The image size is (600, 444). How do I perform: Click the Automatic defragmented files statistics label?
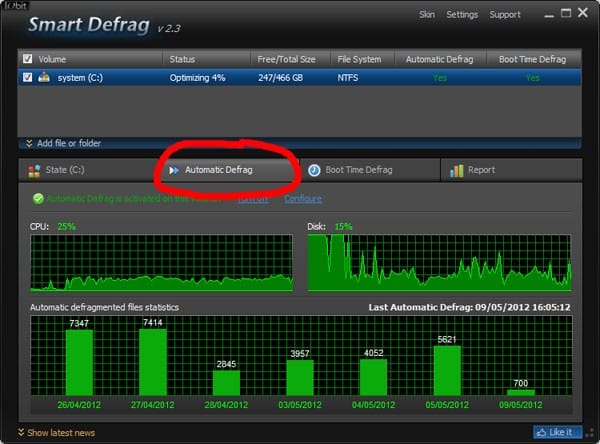pos(104,307)
